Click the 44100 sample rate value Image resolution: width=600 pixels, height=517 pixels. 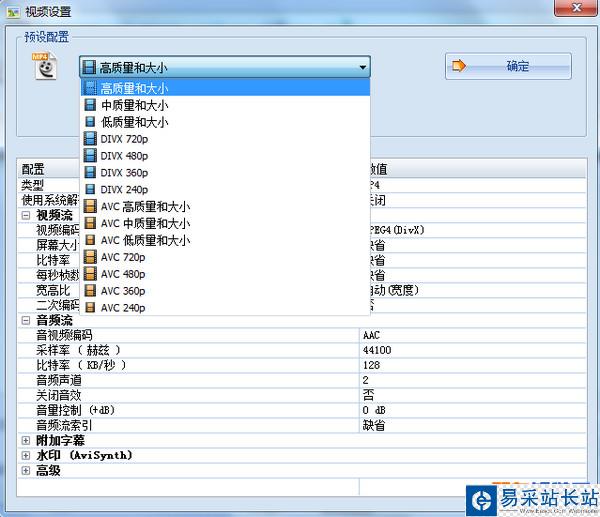click(x=377, y=350)
